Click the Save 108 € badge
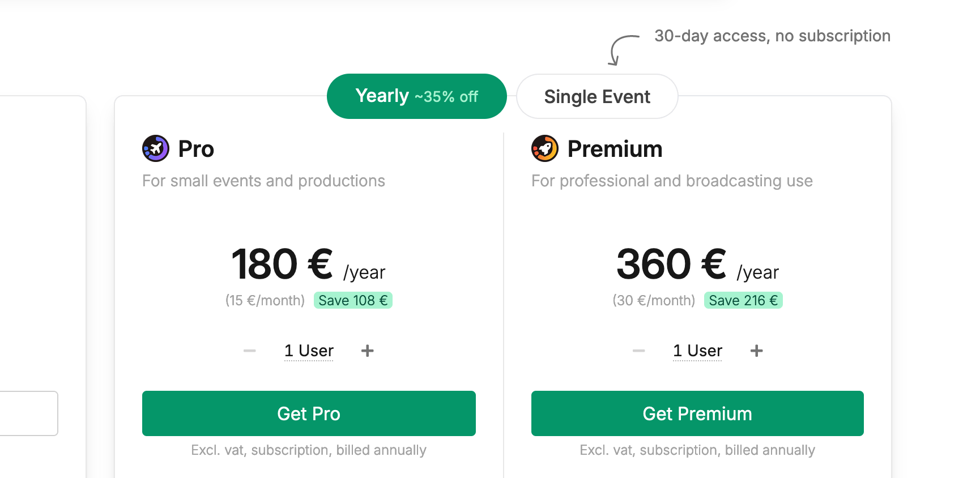 click(x=353, y=300)
